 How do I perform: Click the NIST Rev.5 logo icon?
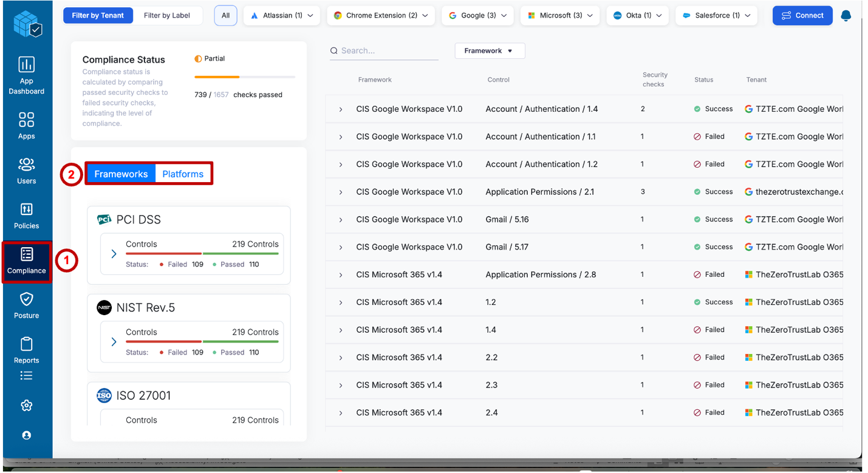[x=104, y=308]
